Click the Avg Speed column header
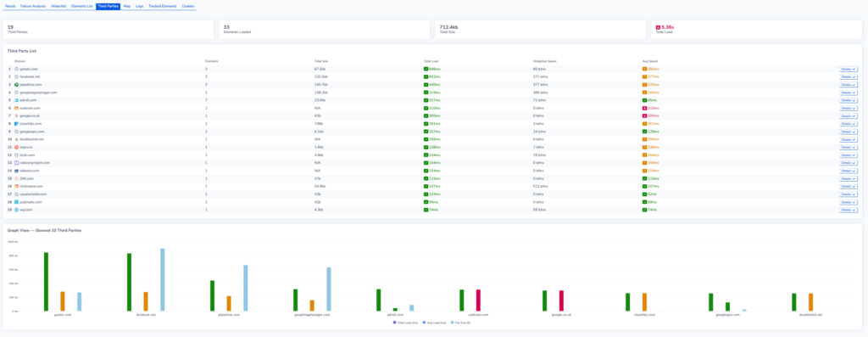This screenshot has height=337, width=868. (x=649, y=61)
